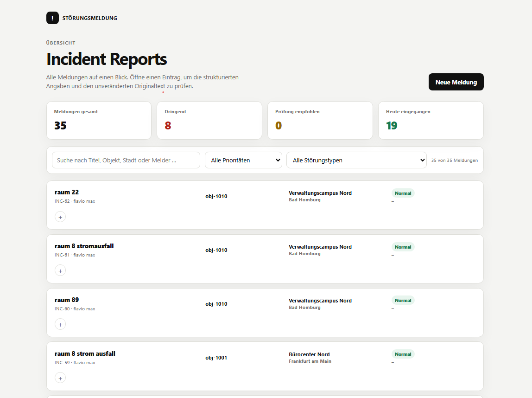This screenshot has height=398, width=532.
Task: Click the Normal badge on raum 8 stromausfall
Action: (403, 247)
